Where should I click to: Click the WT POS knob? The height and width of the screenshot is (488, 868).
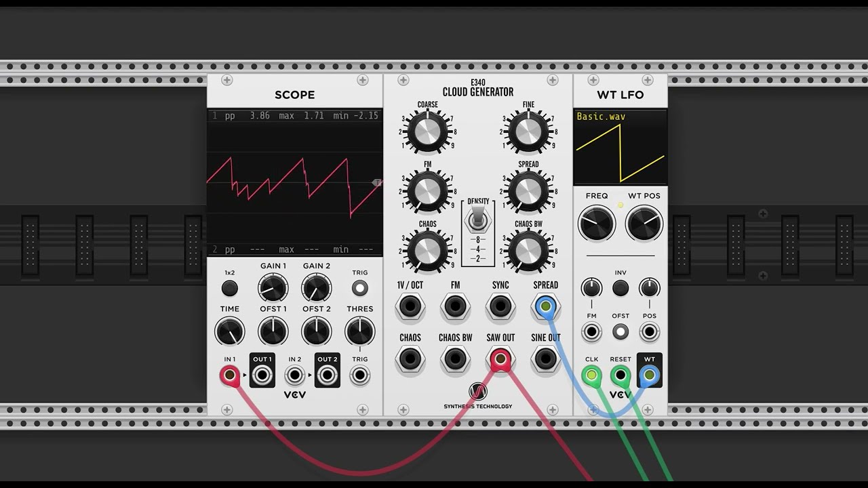644,224
